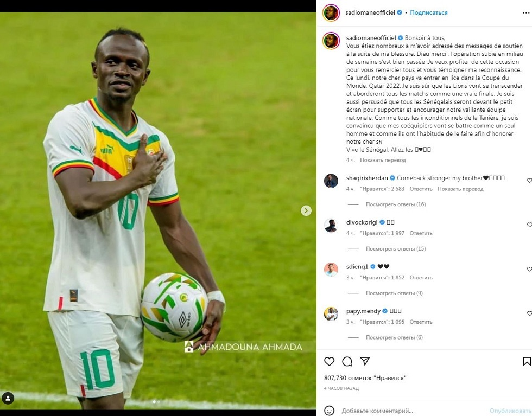Like sdieng1's comment with its heart
Viewport: 532px width, 416px height.
pyautogui.click(x=529, y=269)
